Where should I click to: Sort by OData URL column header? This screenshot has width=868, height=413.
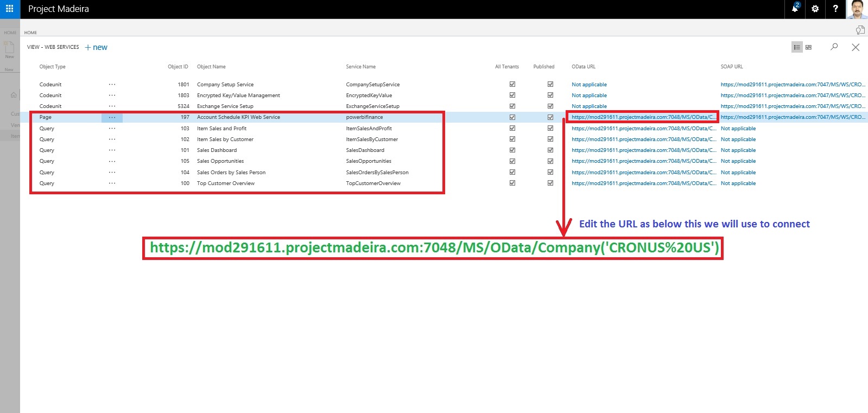[583, 67]
